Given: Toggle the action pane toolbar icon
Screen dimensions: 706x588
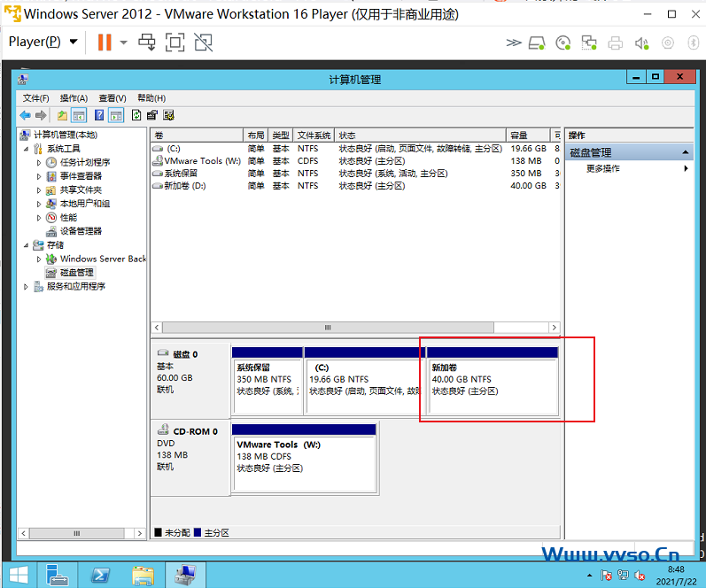Looking at the screenshot, I should tap(116, 115).
